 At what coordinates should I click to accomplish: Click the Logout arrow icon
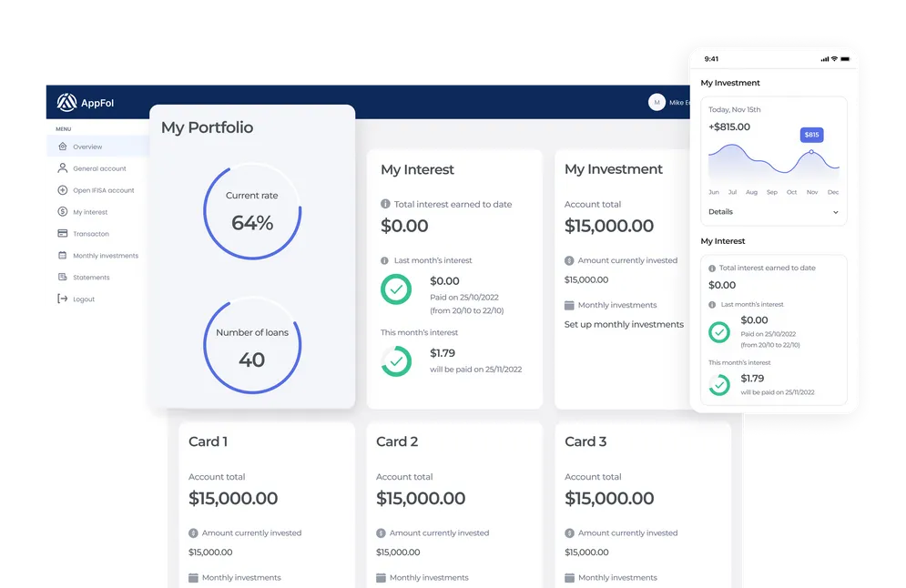pyautogui.click(x=63, y=299)
